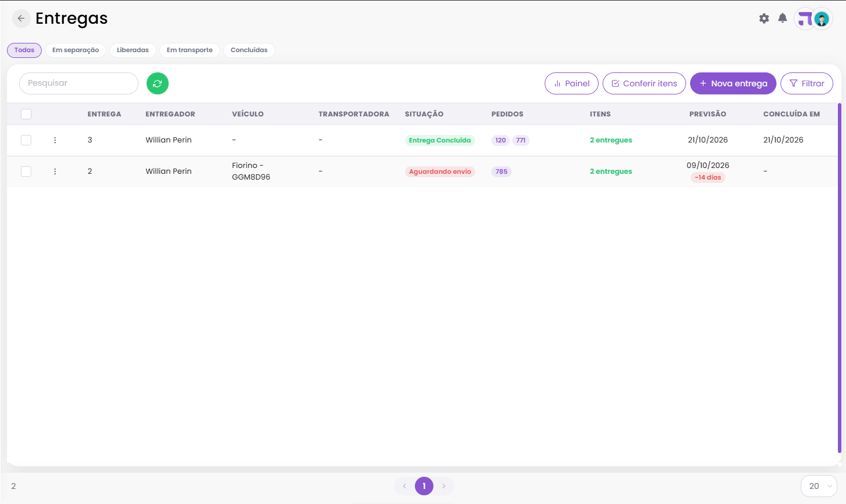Screen dimensions: 846x504
Task: Click 2 entregues in delivery 3 row
Action: (x=611, y=140)
